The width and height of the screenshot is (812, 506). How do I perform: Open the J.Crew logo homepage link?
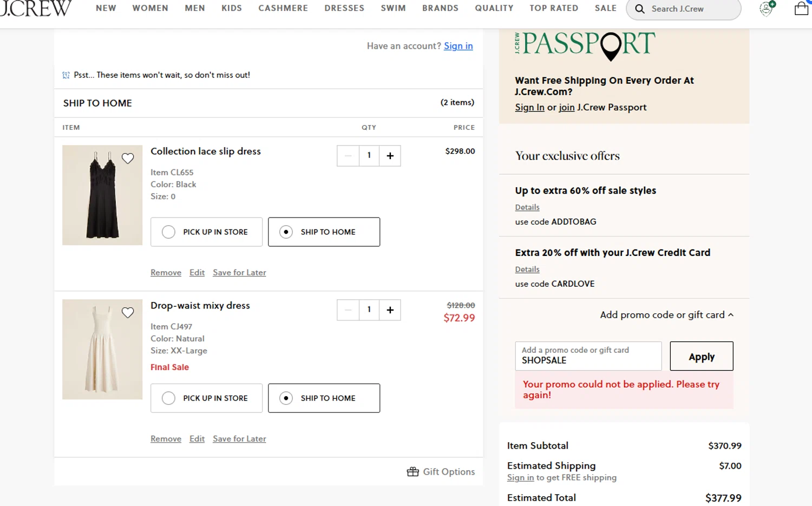(36, 8)
